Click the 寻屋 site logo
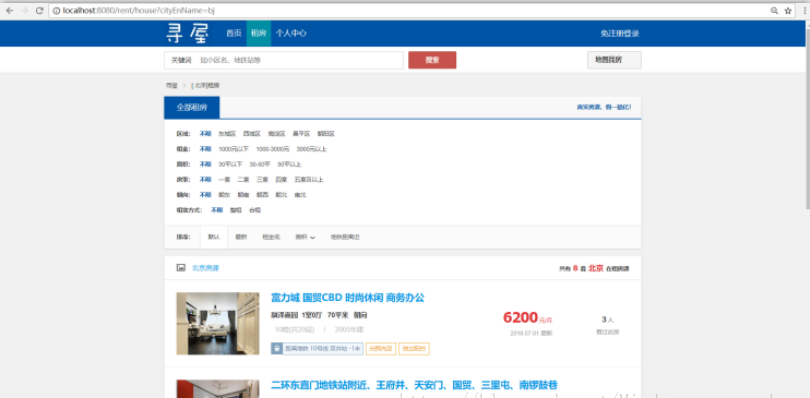 [x=187, y=33]
